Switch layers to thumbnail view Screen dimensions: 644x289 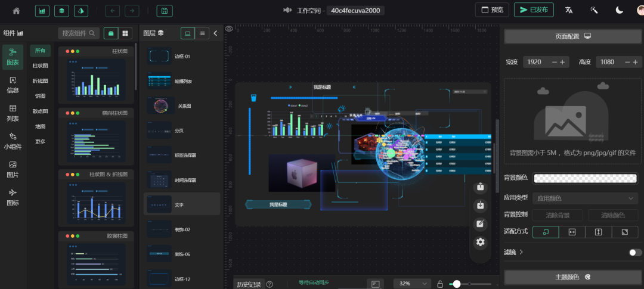(188, 33)
